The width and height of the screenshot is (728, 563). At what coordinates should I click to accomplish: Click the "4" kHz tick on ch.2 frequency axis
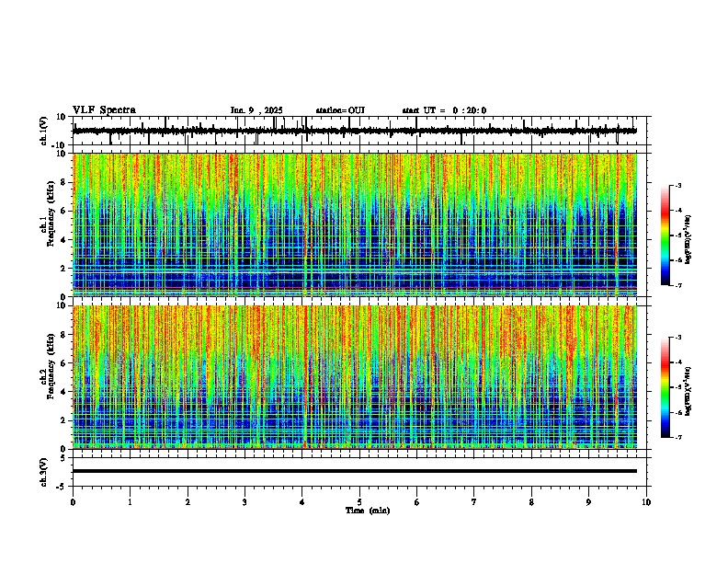tap(64, 392)
